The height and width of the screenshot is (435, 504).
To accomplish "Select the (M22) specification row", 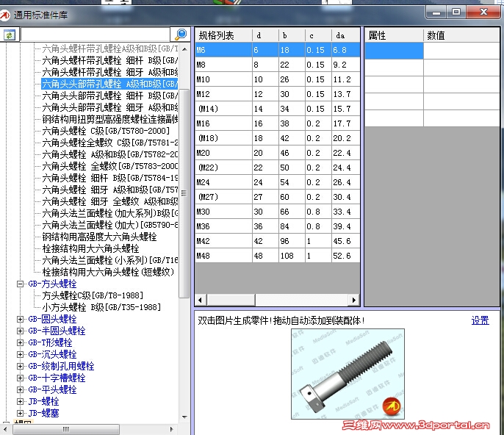I will point(278,168).
